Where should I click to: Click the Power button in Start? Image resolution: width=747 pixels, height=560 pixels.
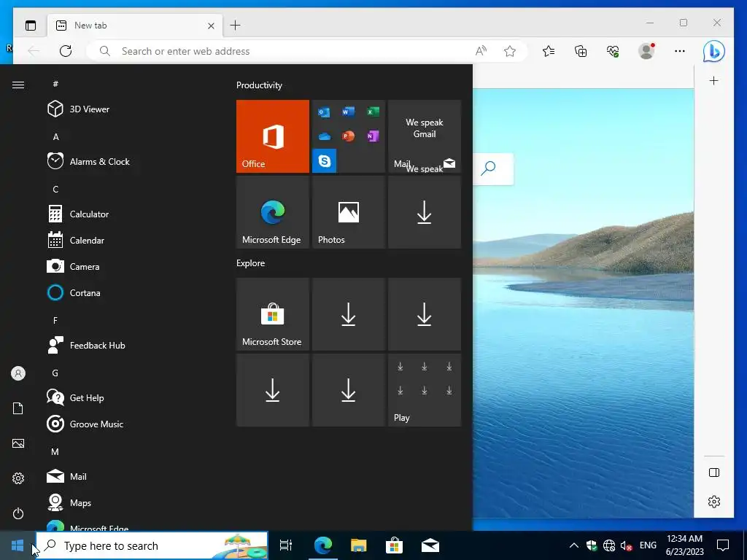pyautogui.click(x=18, y=513)
